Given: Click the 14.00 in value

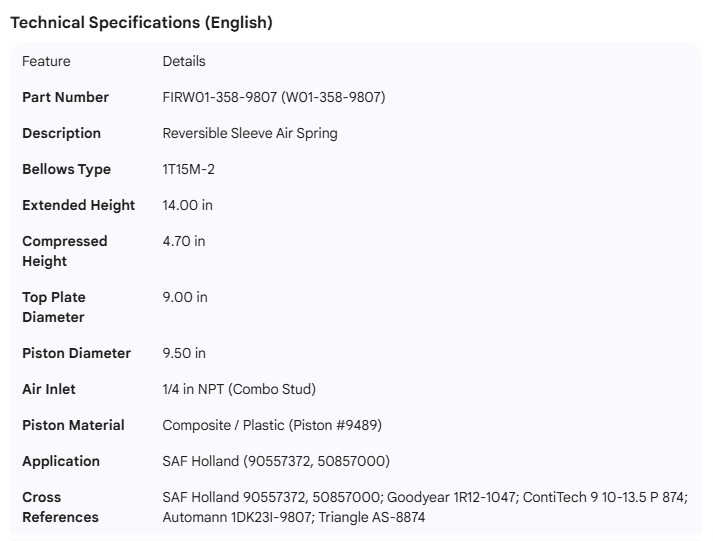Looking at the screenshot, I should click(187, 205).
